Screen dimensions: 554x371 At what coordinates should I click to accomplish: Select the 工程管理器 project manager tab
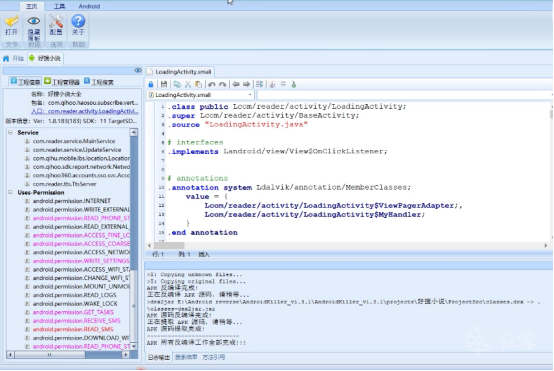click(x=62, y=82)
